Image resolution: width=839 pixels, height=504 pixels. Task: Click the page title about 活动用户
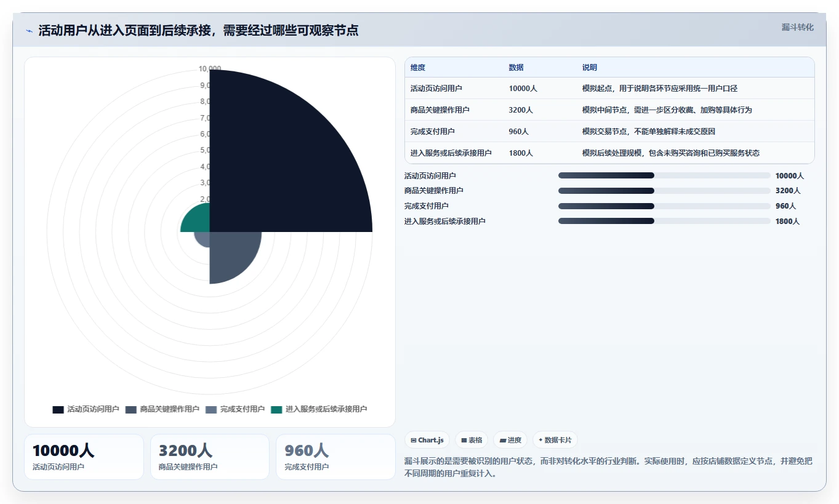[x=198, y=31]
